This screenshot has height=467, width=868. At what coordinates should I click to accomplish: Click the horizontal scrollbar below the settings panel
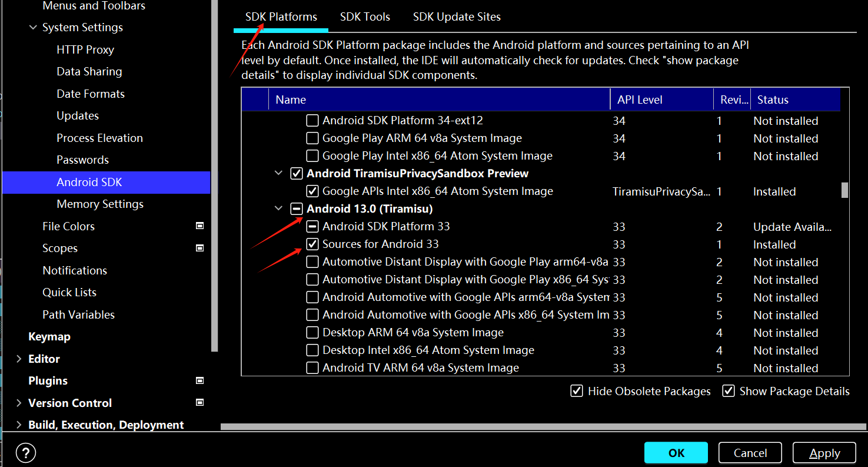pyautogui.click(x=544, y=426)
